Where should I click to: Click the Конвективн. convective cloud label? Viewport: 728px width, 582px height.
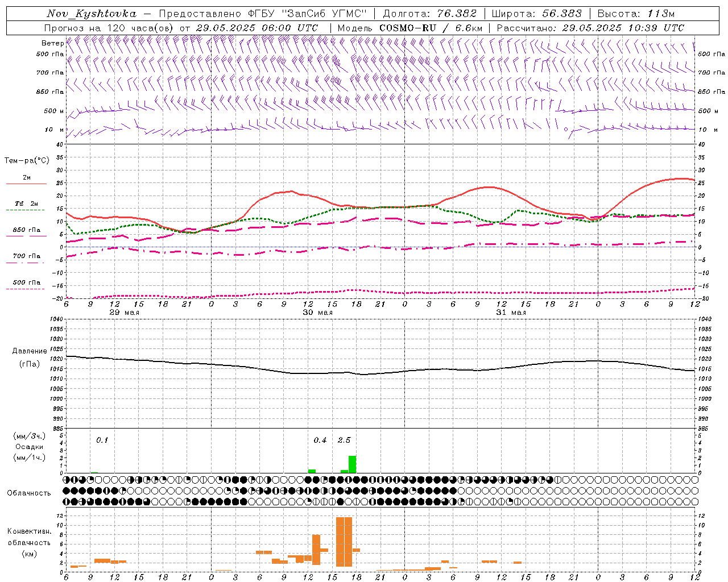(29, 531)
